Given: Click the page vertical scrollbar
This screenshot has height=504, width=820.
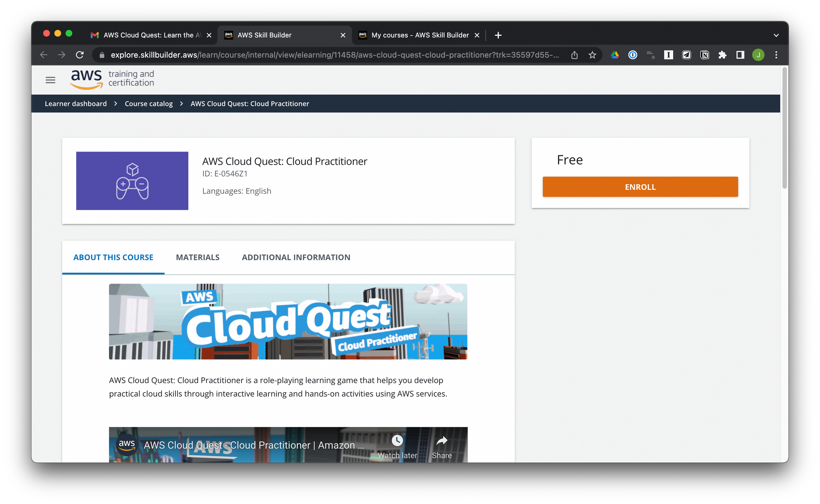Looking at the screenshot, I should tap(785, 128).
